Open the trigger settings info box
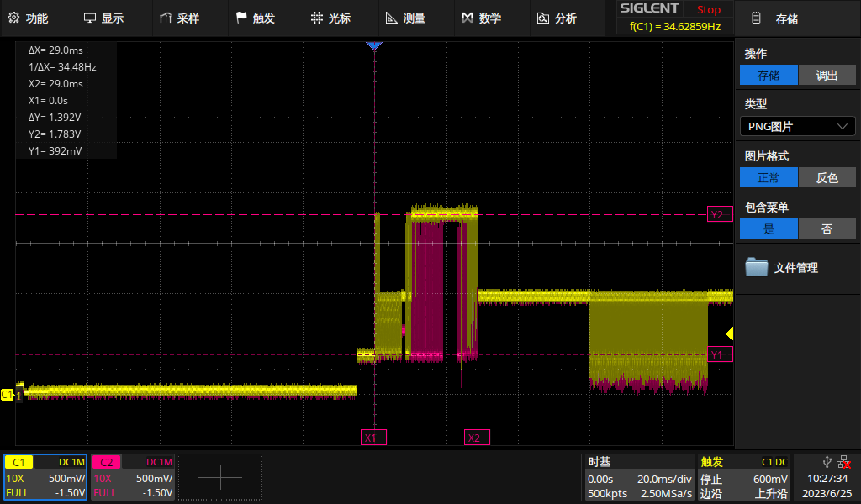Screen dimensions: 861x504 744,477
